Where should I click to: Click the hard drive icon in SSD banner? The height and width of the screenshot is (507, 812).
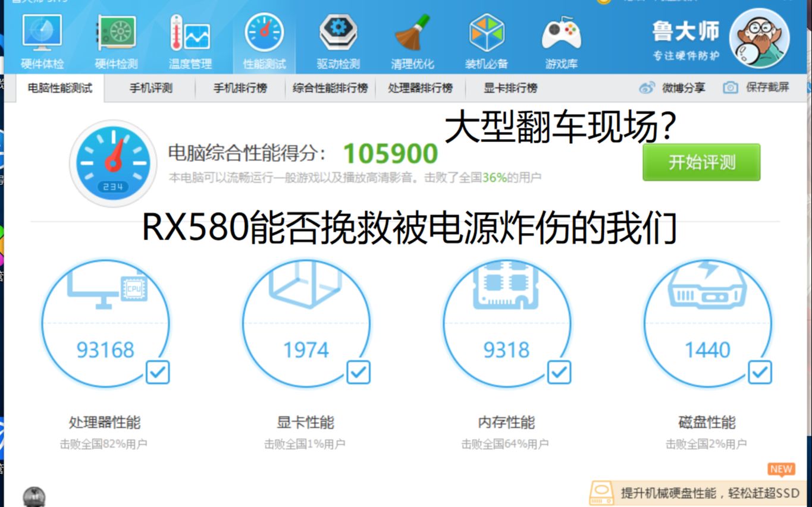[x=601, y=493]
